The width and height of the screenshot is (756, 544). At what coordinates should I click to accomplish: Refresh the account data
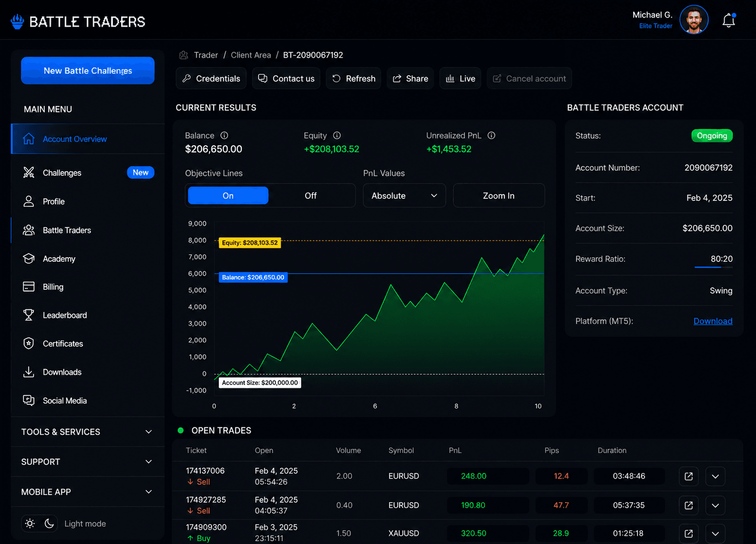click(354, 78)
